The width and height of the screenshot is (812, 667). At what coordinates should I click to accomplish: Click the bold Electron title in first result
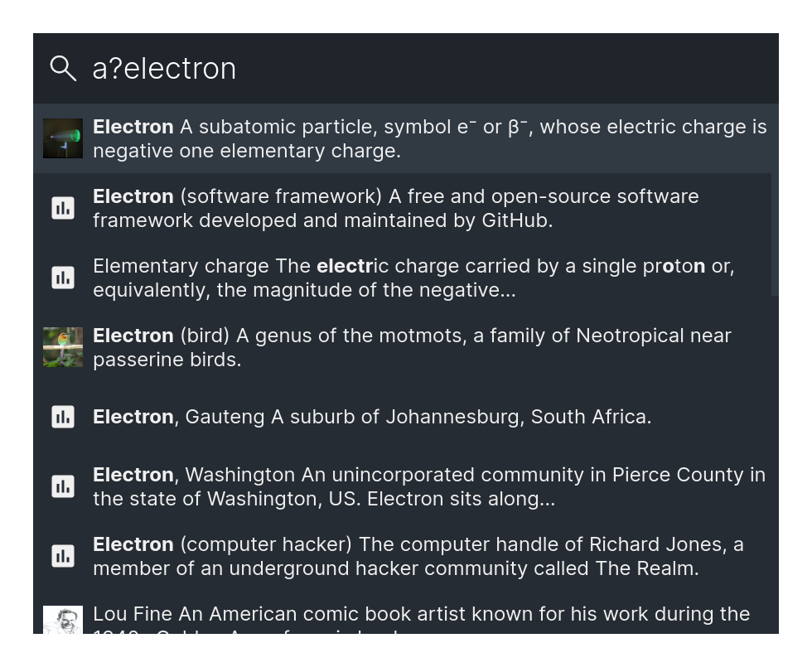click(133, 127)
